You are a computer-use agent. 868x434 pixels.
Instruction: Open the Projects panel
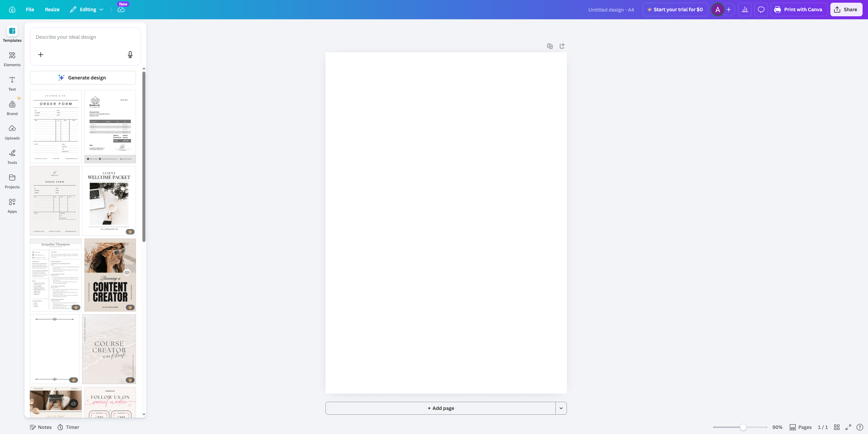(12, 181)
